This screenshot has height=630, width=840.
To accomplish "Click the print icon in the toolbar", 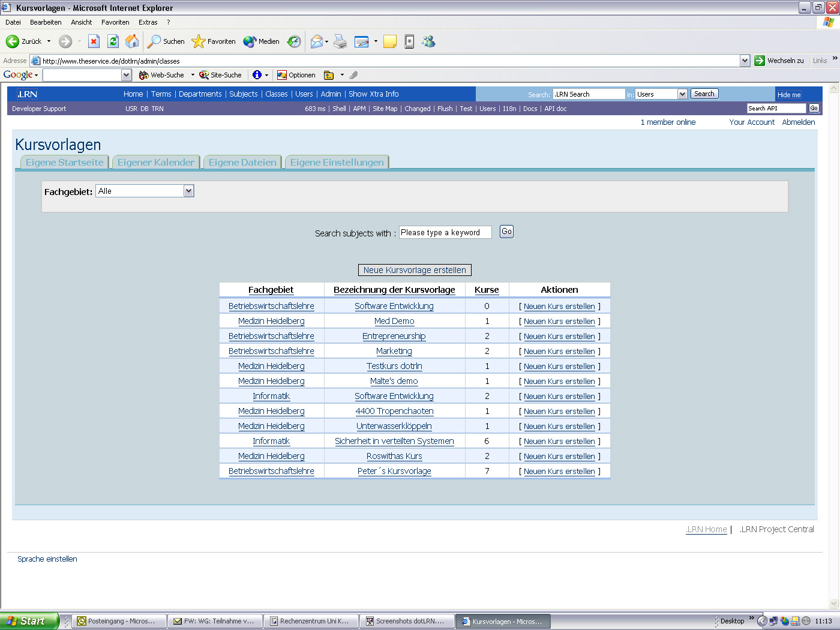I will tap(340, 41).
